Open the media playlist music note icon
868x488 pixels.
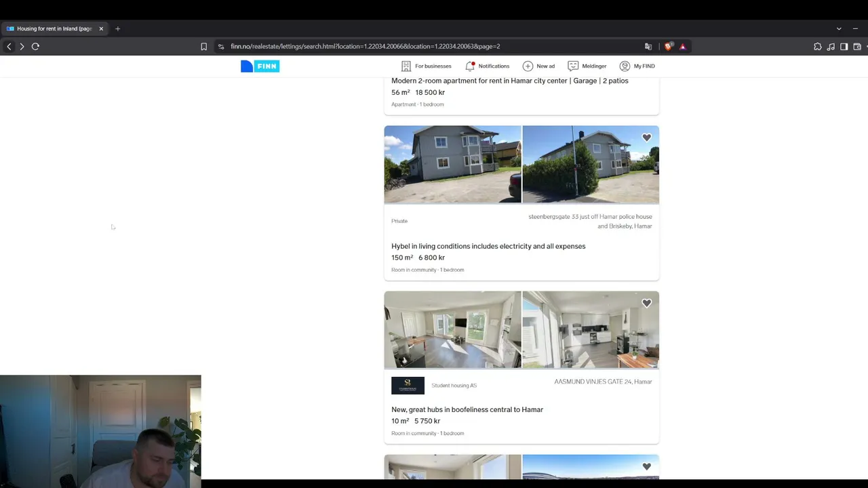pos(831,47)
